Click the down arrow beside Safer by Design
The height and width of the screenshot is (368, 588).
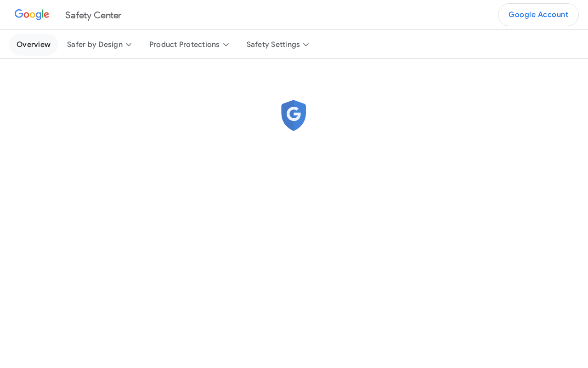(129, 45)
